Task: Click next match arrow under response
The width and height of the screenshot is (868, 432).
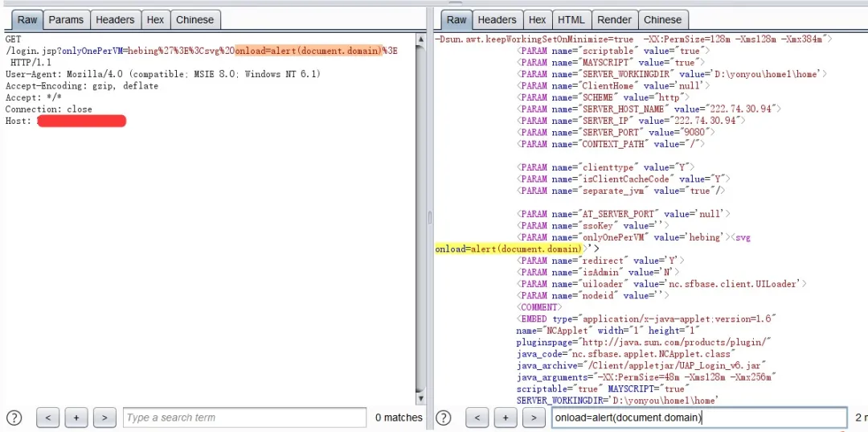Action: 534,418
